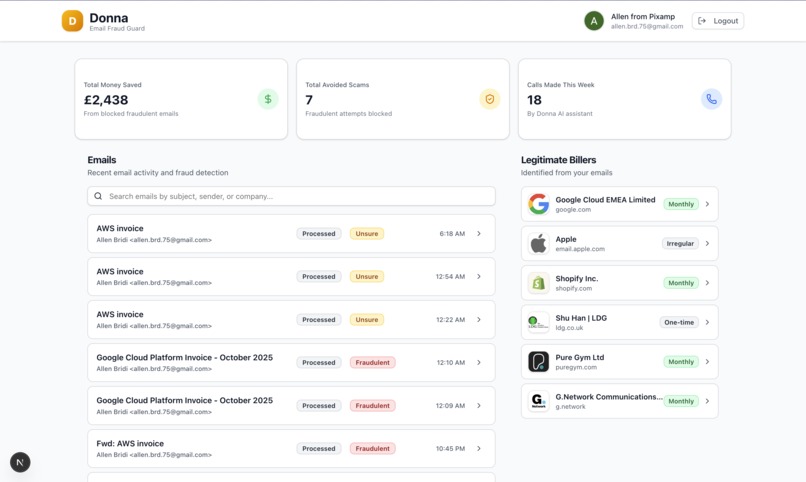Click One-time tag for Shu Han
The height and width of the screenshot is (482, 806).
click(679, 322)
